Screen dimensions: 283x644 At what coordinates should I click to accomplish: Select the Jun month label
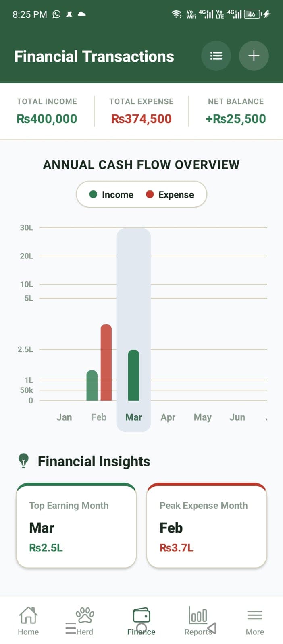tap(237, 417)
